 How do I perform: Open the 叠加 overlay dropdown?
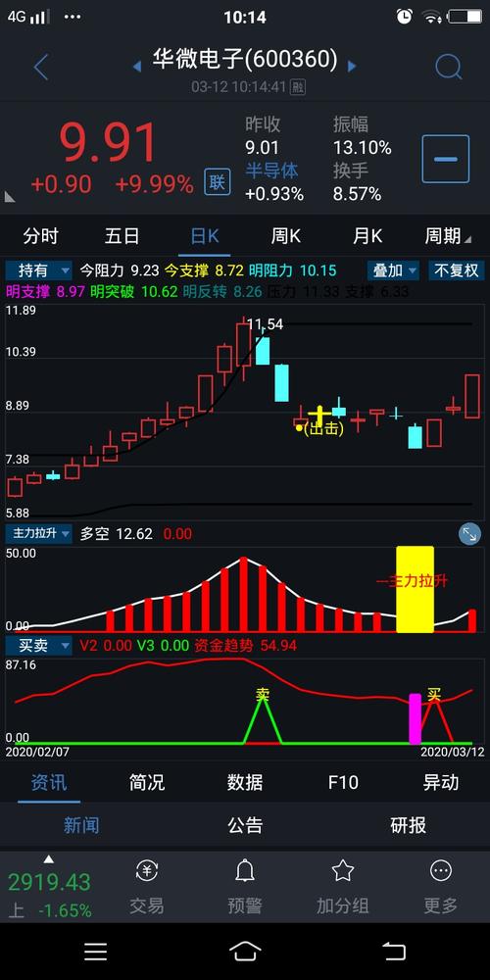393,270
